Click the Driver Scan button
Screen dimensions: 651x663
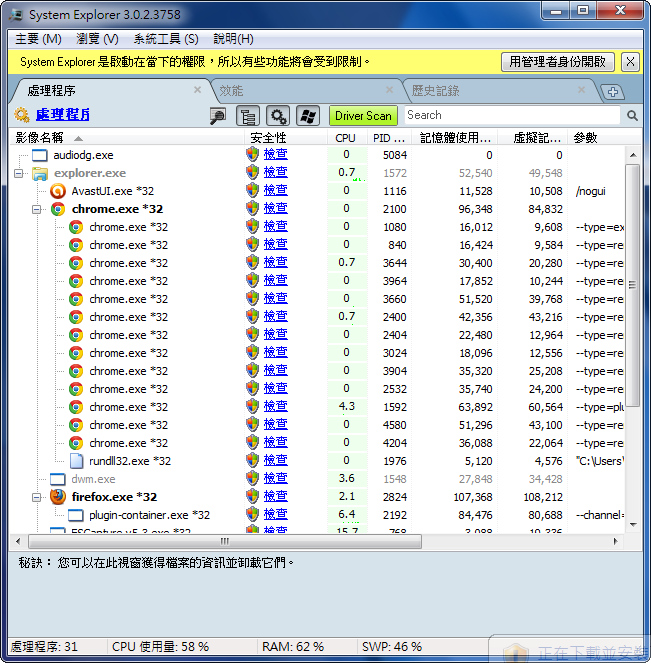363,116
